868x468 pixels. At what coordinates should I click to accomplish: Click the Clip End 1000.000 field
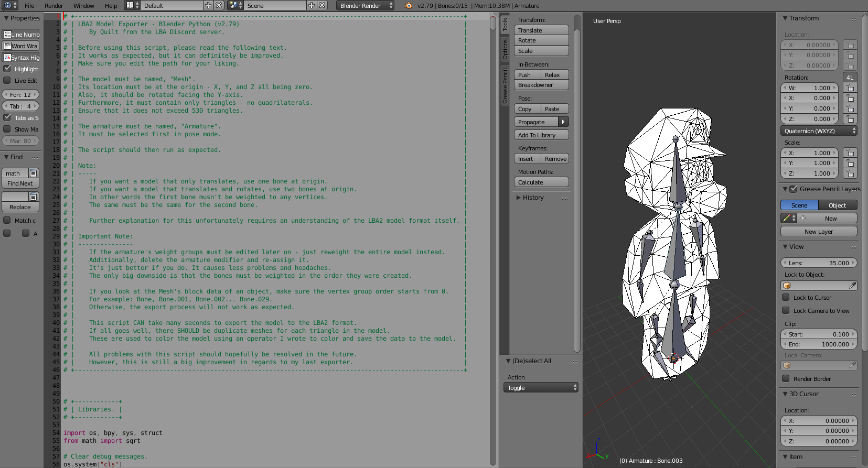point(819,344)
